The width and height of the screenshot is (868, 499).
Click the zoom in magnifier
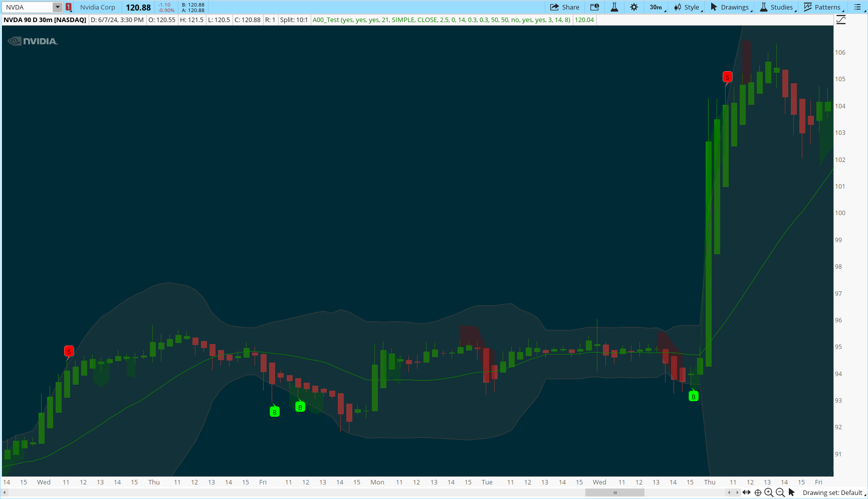pyautogui.click(x=769, y=492)
